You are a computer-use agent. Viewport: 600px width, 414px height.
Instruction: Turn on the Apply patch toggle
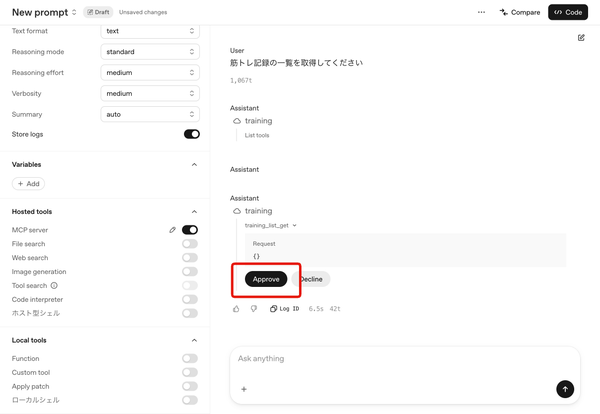190,386
